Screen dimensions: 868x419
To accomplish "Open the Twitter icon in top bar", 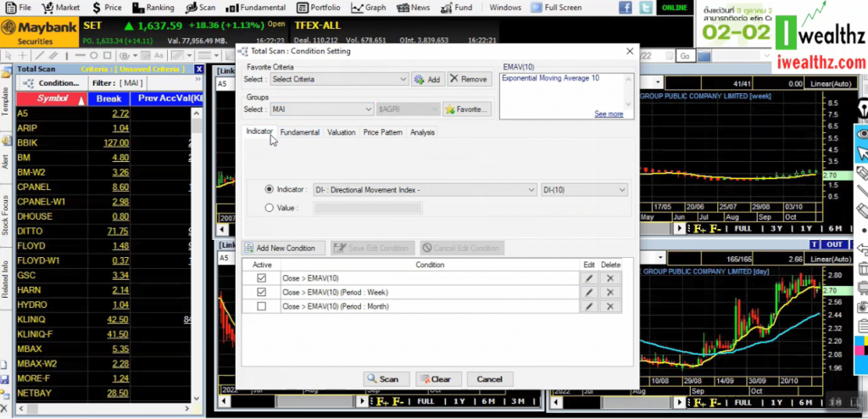I will tap(645, 8).
